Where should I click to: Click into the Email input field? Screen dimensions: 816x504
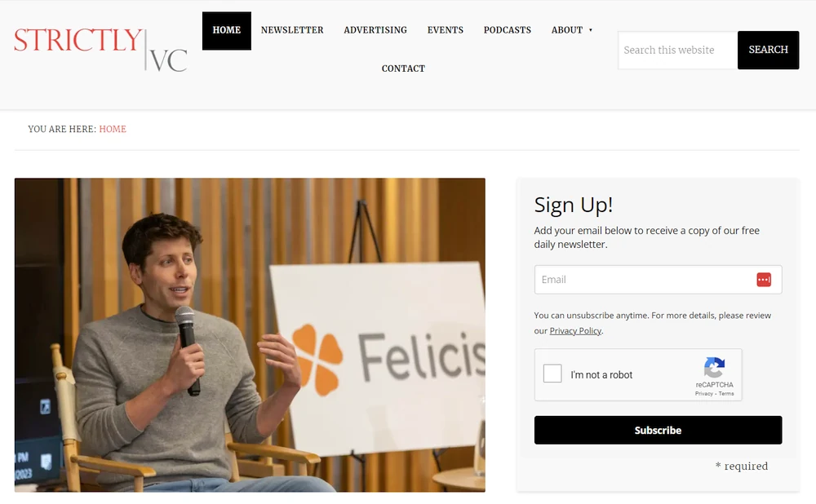click(645, 280)
